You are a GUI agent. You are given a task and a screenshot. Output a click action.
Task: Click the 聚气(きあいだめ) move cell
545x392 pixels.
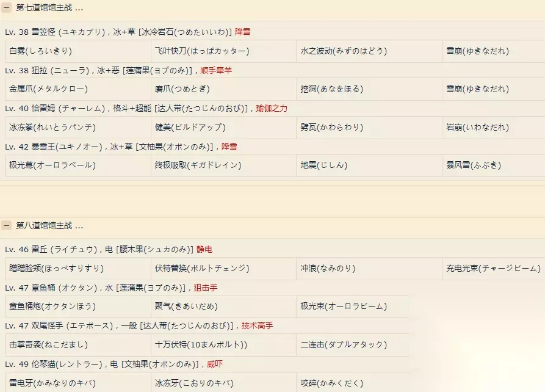(x=223, y=307)
